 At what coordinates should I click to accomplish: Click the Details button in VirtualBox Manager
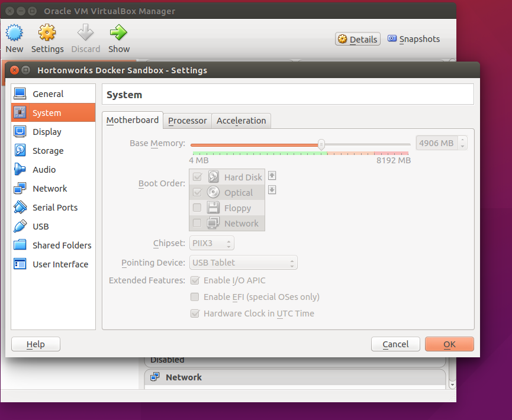[x=358, y=39]
